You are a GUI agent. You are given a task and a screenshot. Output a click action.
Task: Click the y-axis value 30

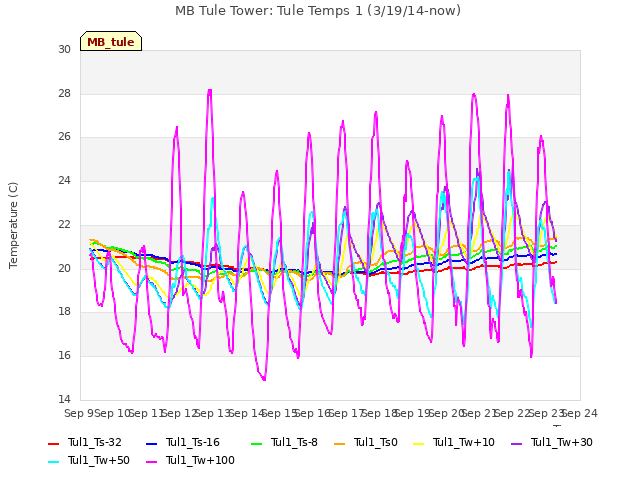click(x=64, y=50)
